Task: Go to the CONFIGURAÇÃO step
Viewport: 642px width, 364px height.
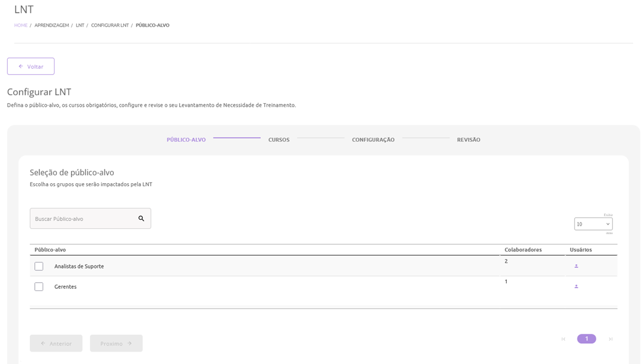Action: [373, 140]
